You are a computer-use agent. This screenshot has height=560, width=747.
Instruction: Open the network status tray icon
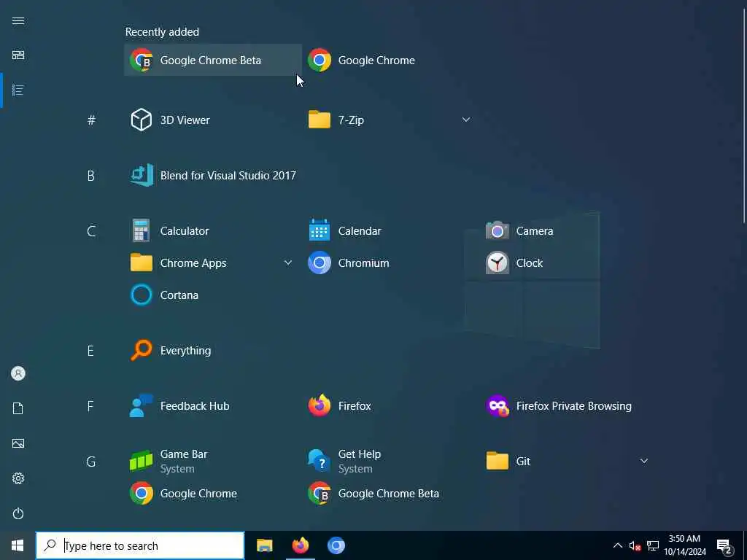tap(653, 545)
